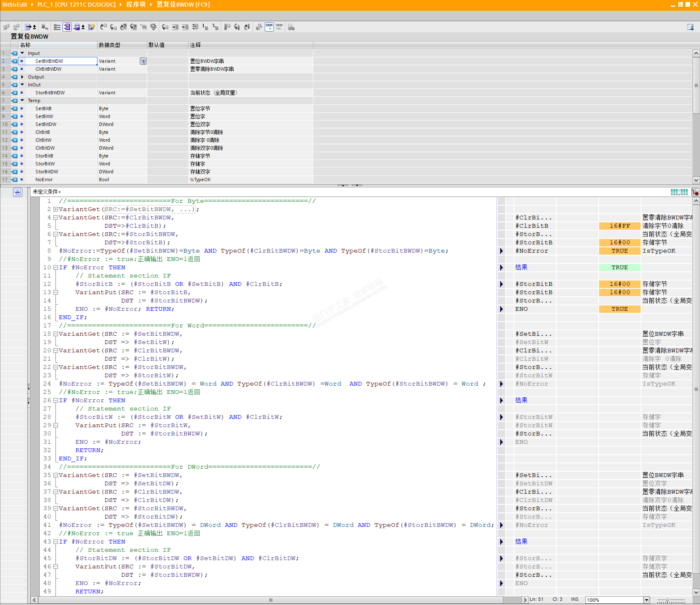Click the favorites star toolbar icon

tap(91, 27)
